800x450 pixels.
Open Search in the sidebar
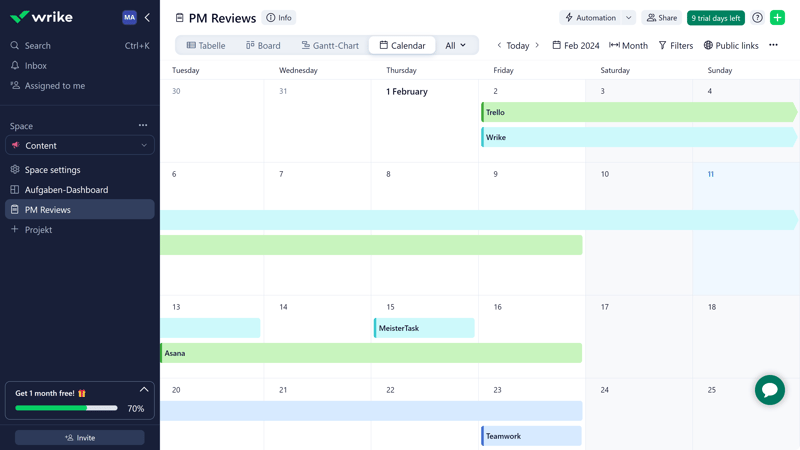coord(80,45)
